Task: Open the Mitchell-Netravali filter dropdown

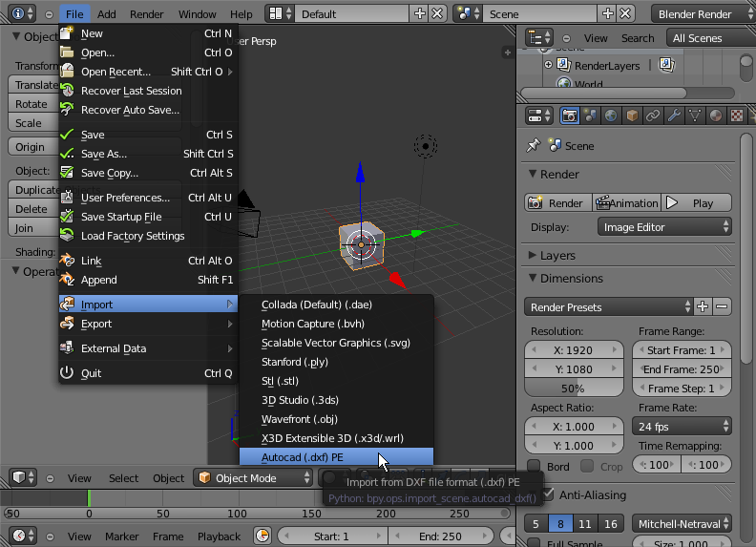Action: [682, 524]
